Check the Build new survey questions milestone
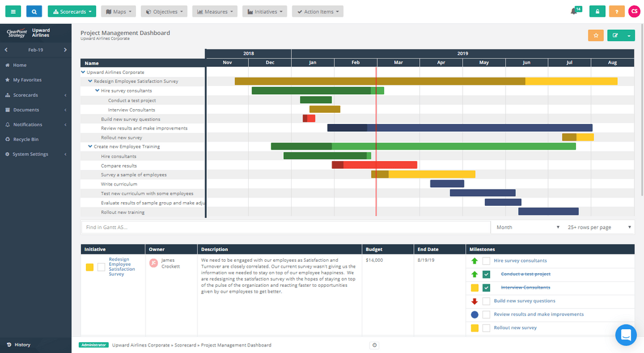The width and height of the screenshot is (644, 353). (x=486, y=301)
